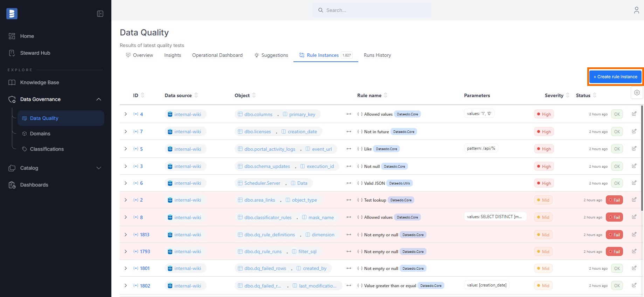The width and height of the screenshot is (644, 297).
Task: Expand row for rule instance 5
Action: click(x=126, y=149)
